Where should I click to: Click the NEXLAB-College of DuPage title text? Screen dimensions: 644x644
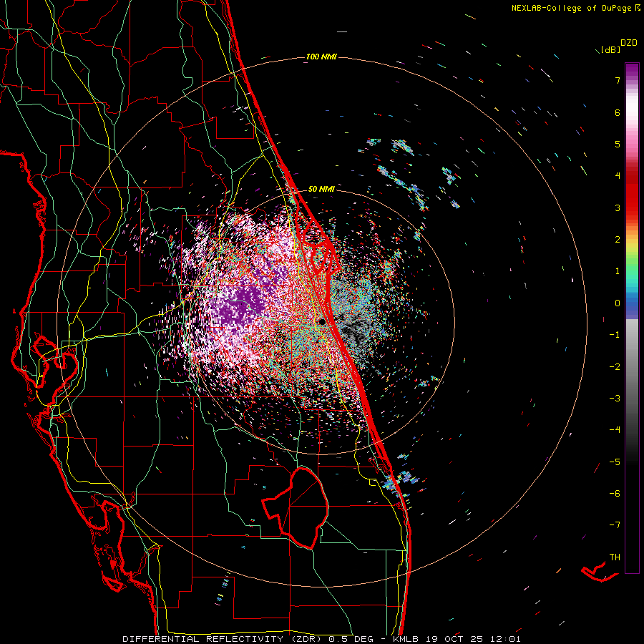[x=571, y=8]
